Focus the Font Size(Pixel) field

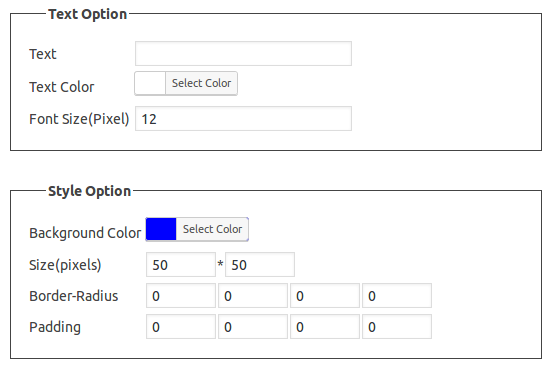click(243, 119)
